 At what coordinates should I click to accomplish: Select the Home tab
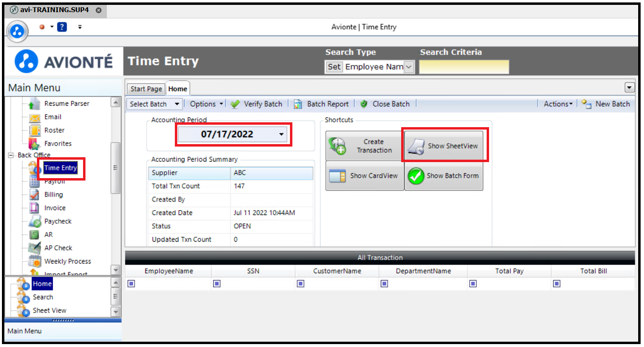tap(178, 89)
